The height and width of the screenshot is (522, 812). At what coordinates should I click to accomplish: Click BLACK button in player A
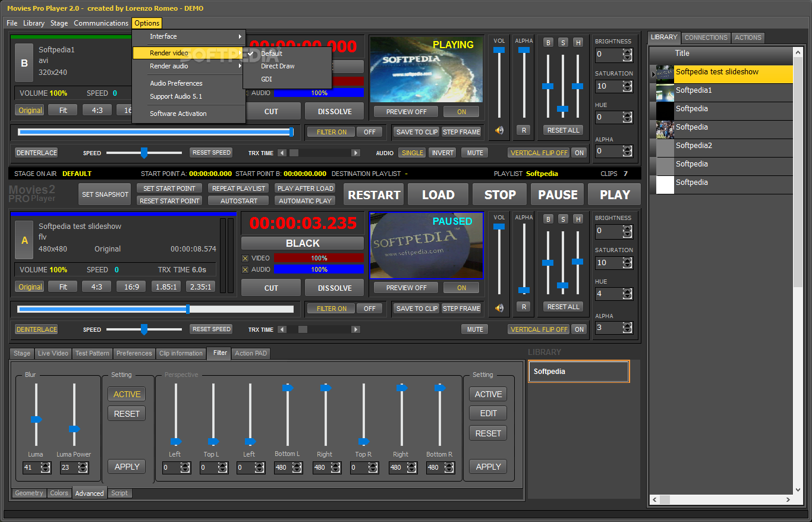coord(303,243)
